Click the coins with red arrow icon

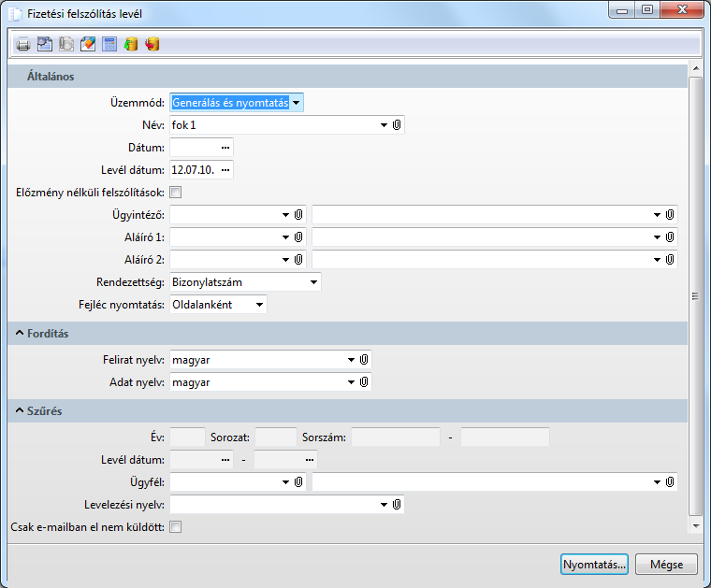click(152, 44)
